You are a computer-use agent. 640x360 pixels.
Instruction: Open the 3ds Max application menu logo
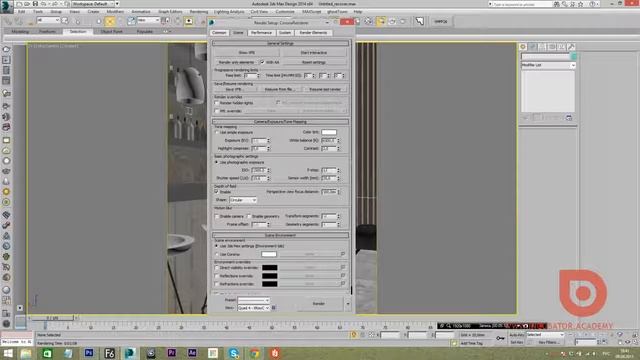(6, 7)
